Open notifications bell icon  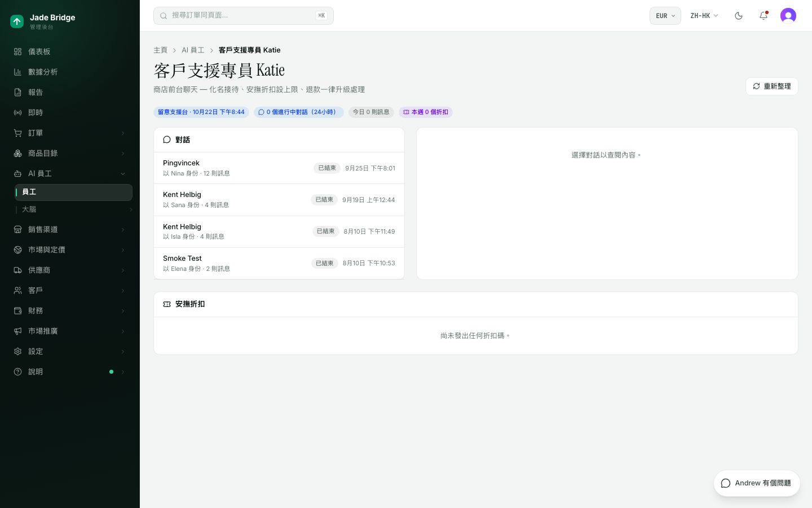pos(764,16)
